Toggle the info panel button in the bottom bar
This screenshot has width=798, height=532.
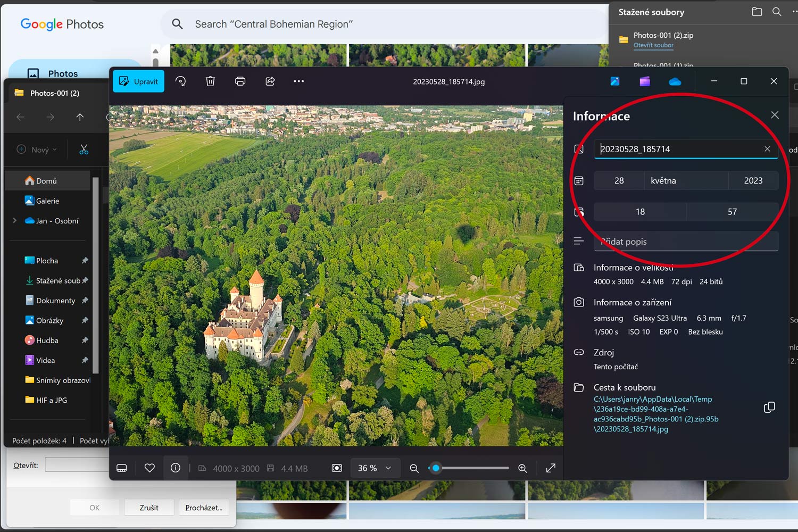click(x=176, y=468)
